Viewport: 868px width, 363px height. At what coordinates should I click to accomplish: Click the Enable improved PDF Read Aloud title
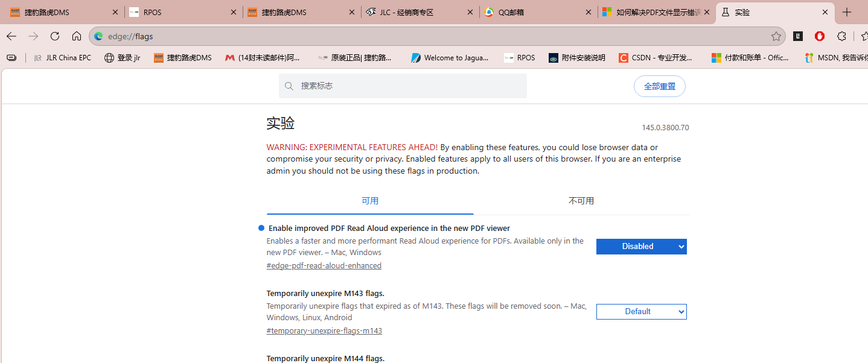click(x=389, y=229)
